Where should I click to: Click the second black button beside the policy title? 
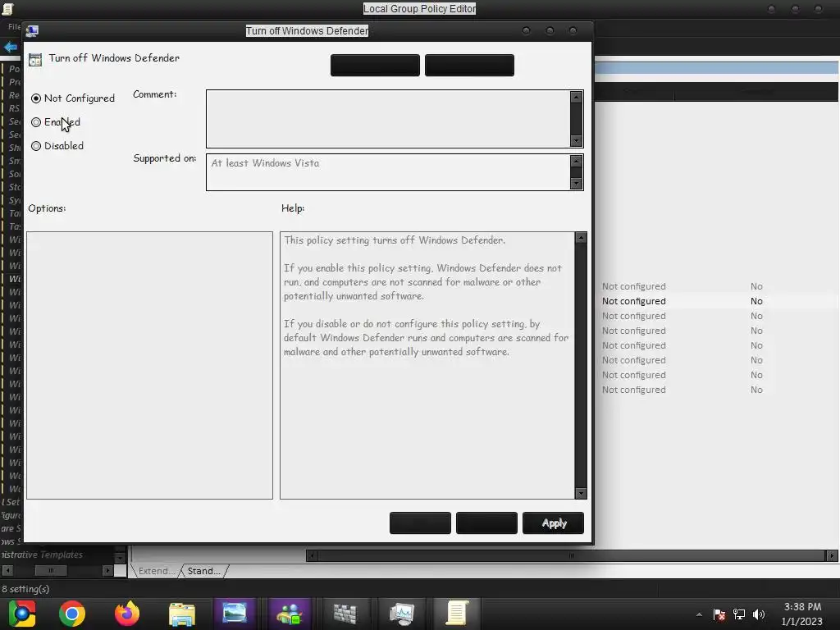click(469, 66)
